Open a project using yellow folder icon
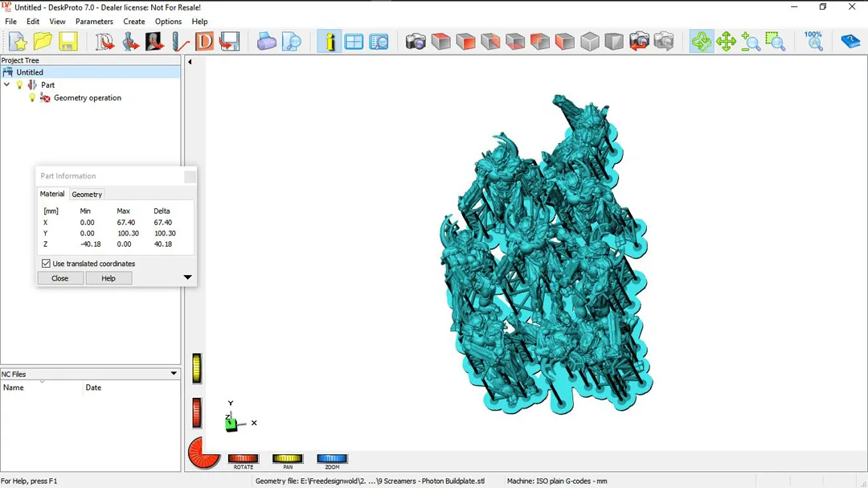Viewport: 868px width, 488px height. (x=43, y=42)
